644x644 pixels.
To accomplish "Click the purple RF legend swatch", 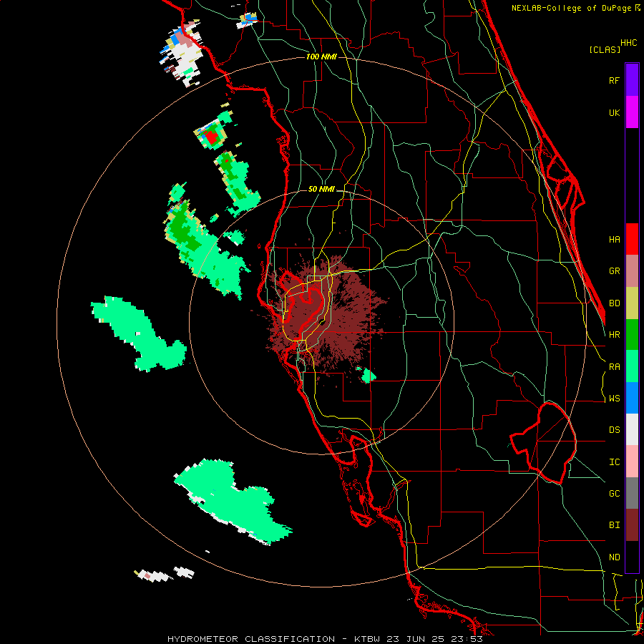I will coord(632,80).
